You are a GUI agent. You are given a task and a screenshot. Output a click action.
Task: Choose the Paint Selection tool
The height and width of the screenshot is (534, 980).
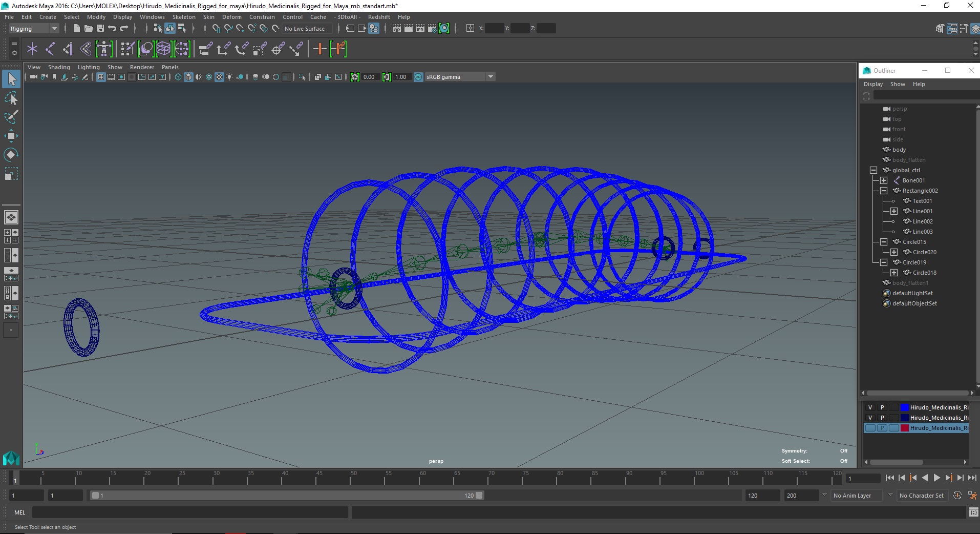[11, 117]
